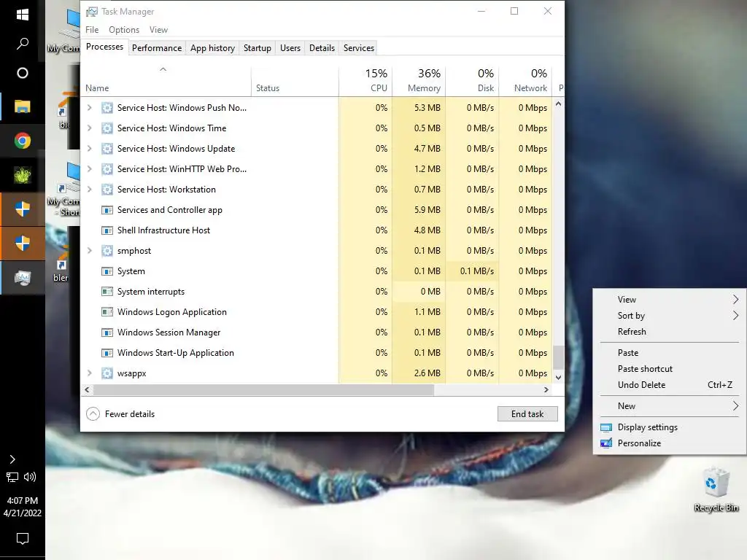Screen dimensions: 747x560
Task: Select the Windows Logon Application icon
Action: (107, 312)
